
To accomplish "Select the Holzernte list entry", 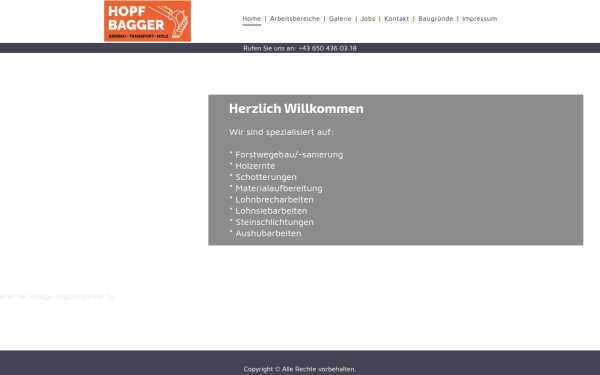I will click(255, 166).
